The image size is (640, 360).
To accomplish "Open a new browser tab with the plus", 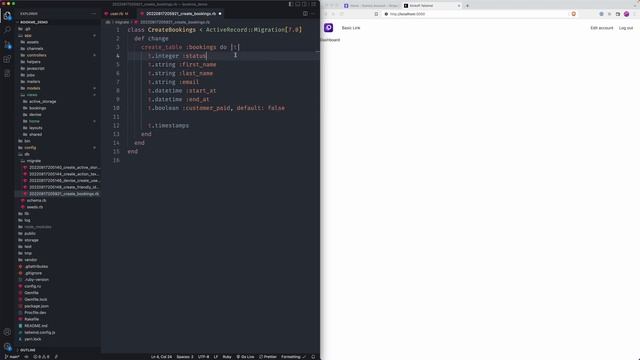I will click(x=467, y=6).
